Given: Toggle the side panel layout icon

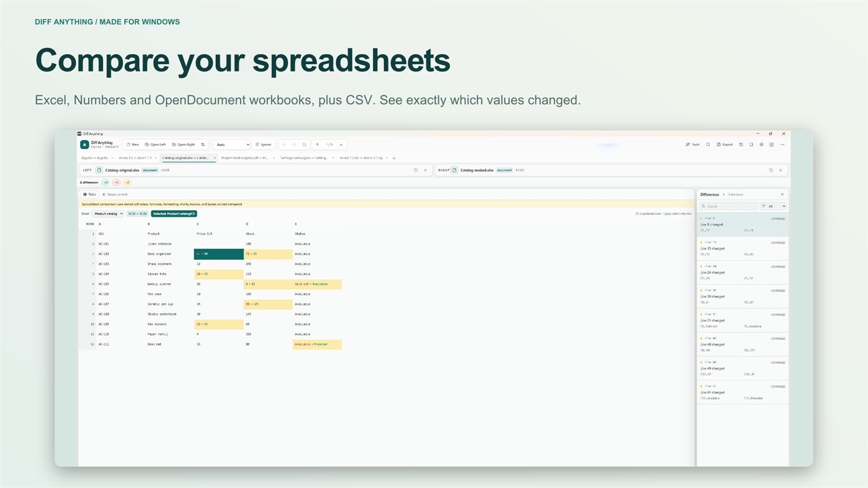Looking at the screenshot, I should (x=772, y=144).
